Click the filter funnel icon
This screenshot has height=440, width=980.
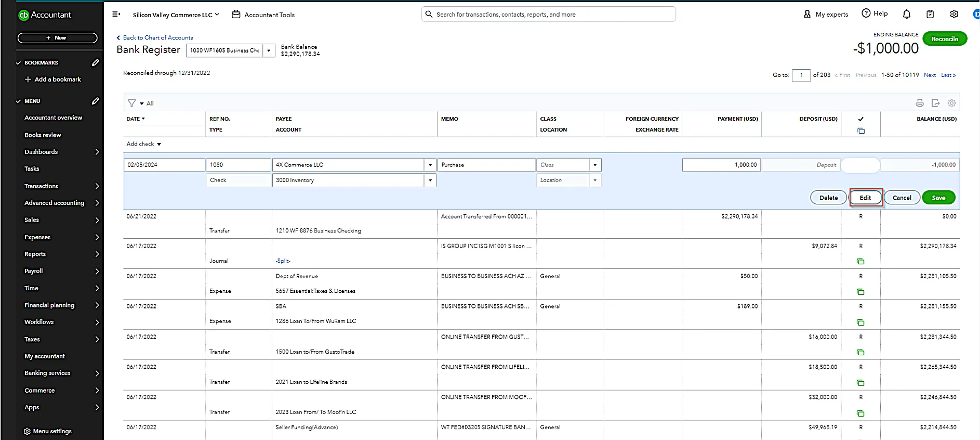[x=132, y=103]
